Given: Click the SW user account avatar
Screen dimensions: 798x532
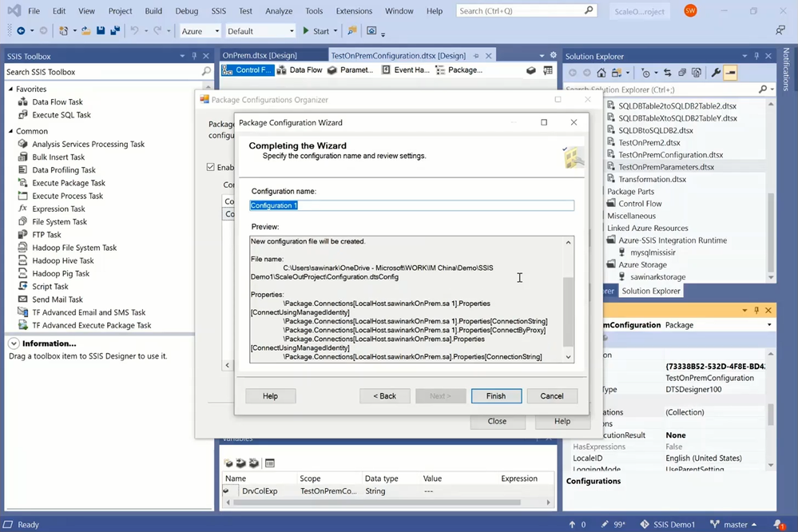Looking at the screenshot, I should (690, 10).
